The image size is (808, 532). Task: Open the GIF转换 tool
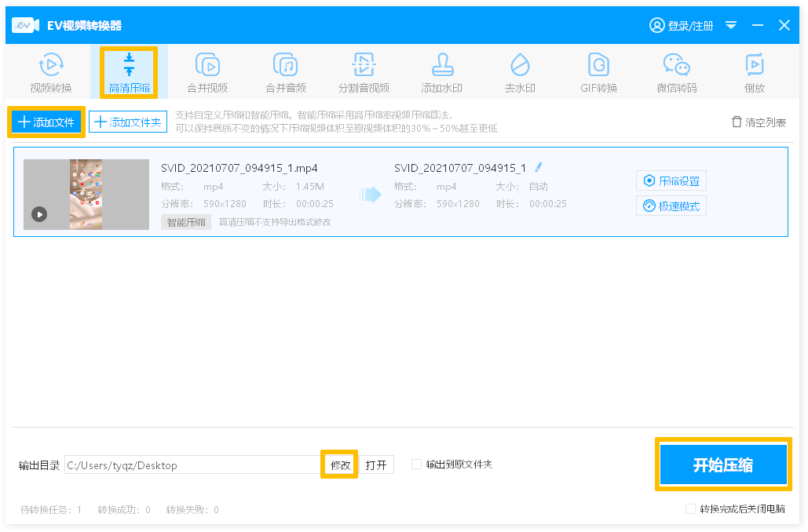(598, 72)
